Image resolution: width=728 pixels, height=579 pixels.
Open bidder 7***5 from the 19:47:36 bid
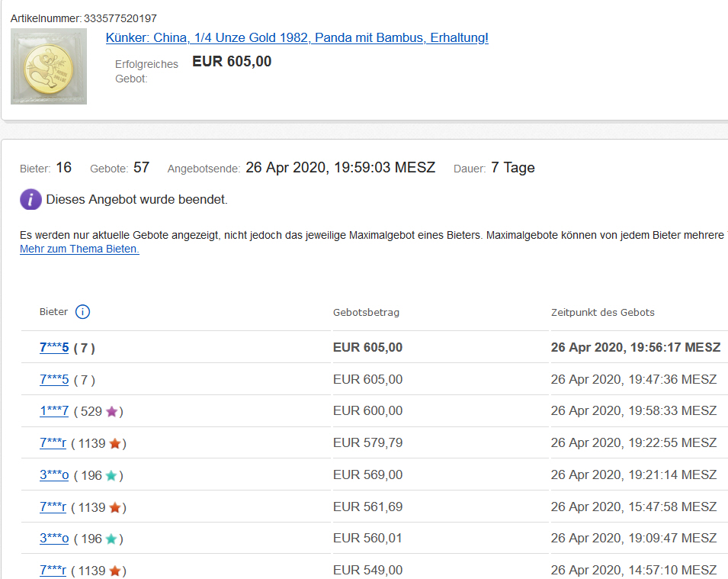pyautogui.click(x=54, y=380)
